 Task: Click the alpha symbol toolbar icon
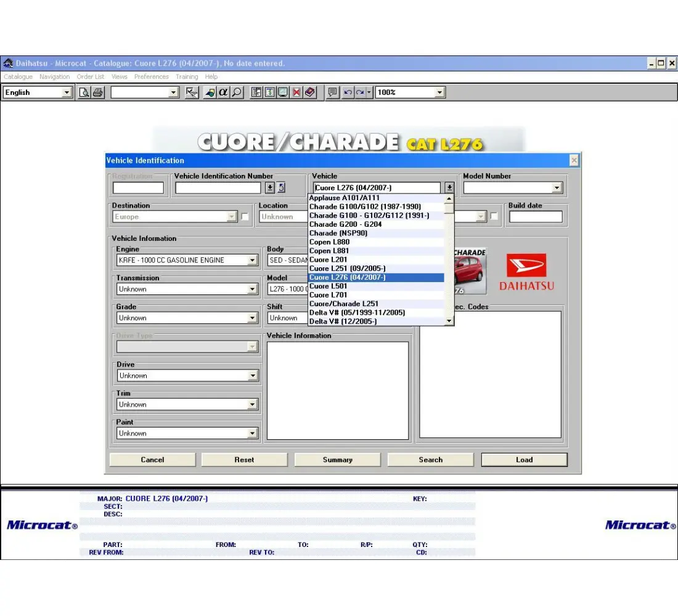tap(223, 92)
